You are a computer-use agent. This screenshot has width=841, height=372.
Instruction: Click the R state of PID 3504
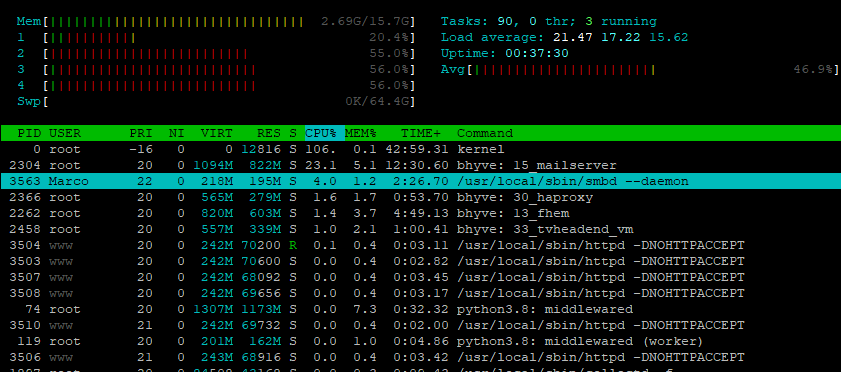pyautogui.click(x=293, y=245)
